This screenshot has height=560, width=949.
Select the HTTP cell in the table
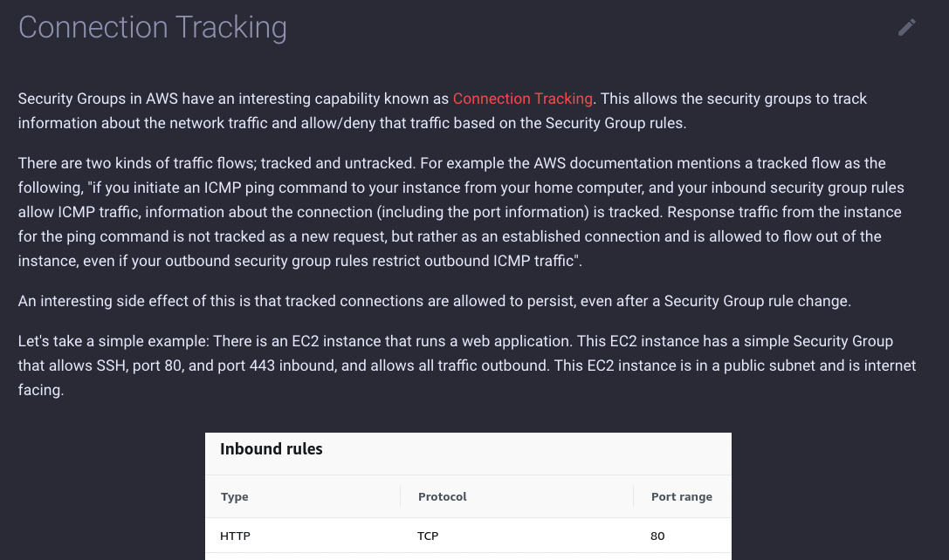[235, 536]
